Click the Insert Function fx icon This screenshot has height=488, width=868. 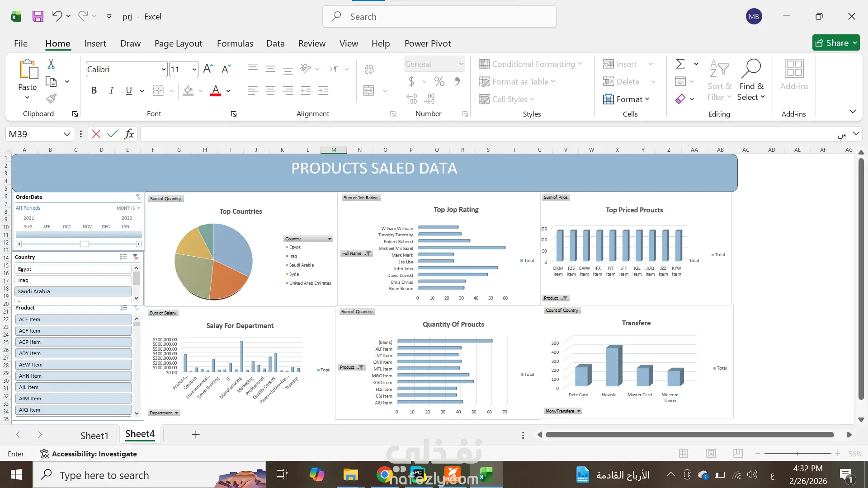tap(129, 134)
